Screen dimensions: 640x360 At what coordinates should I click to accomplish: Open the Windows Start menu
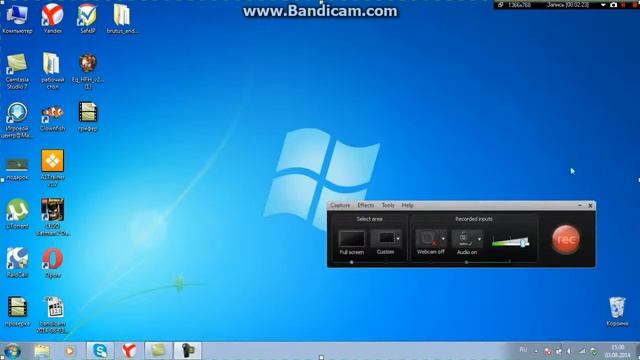click(x=12, y=351)
